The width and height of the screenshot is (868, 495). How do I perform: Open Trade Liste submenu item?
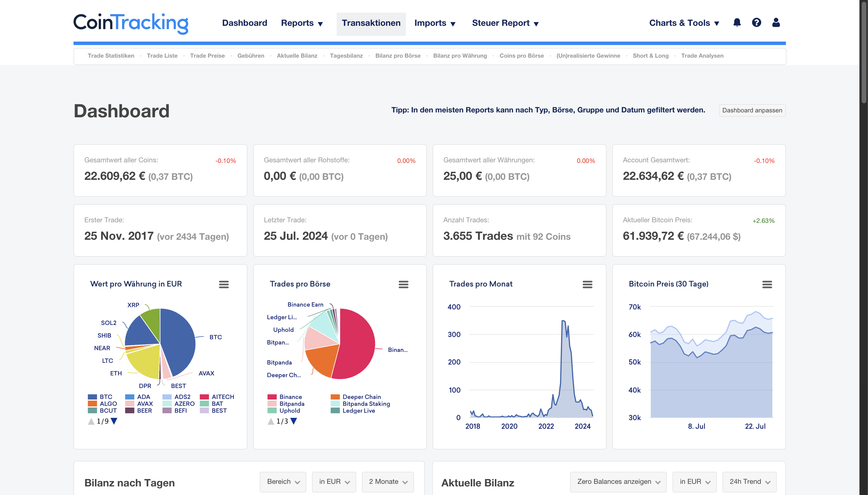click(162, 56)
